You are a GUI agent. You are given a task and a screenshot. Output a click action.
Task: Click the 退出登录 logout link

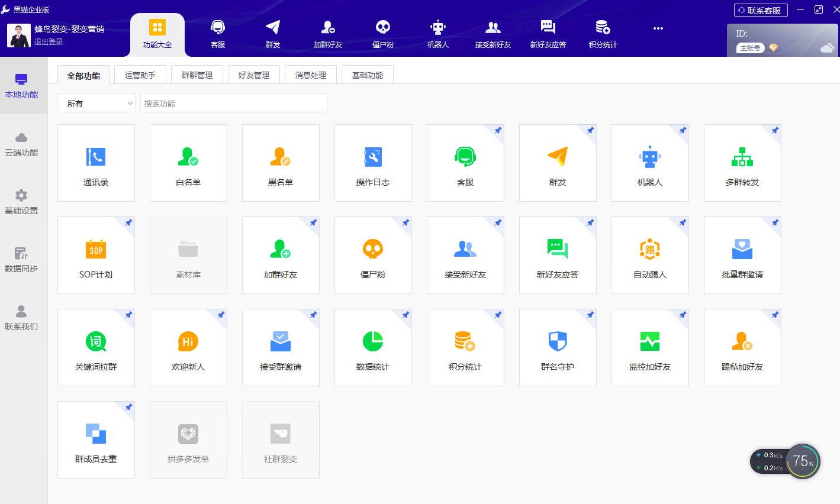(x=49, y=42)
